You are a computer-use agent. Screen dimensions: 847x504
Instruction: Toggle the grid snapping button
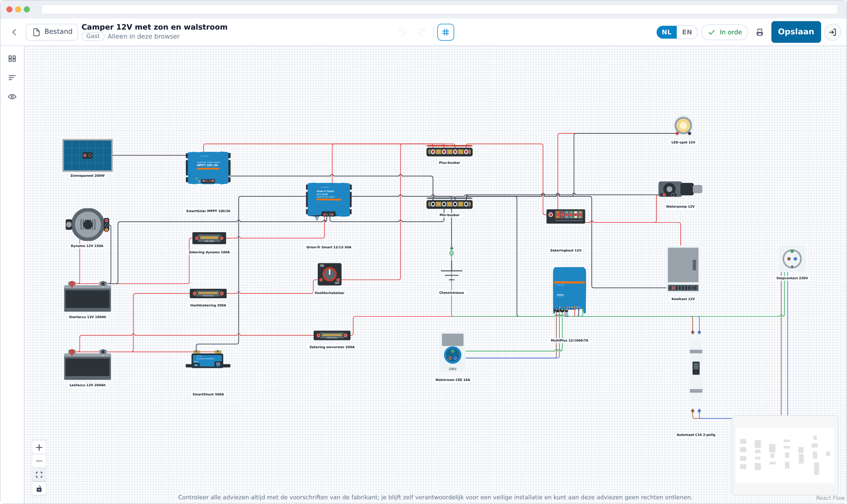[x=446, y=32]
